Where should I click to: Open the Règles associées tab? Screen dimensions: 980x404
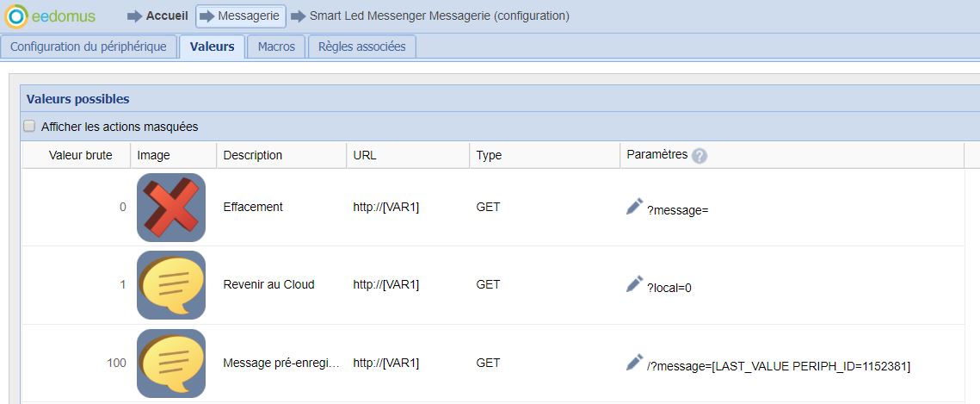tap(361, 47)
